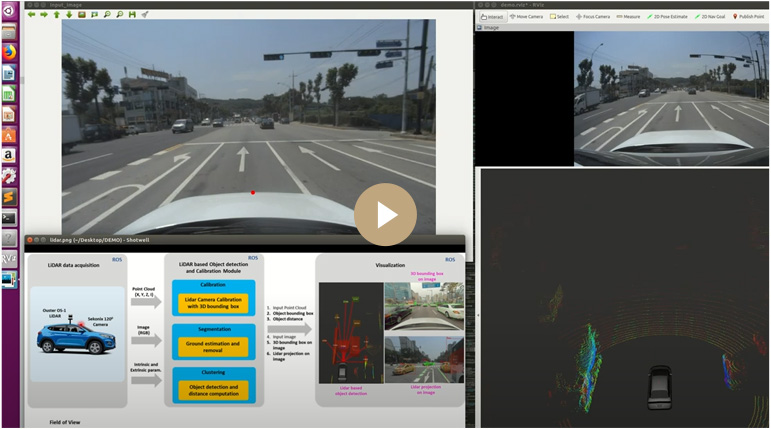The width and height of the screenshot is (771, 429).
Task: Choose the Select tool in RViz
Action: click(x=560, y=17)
